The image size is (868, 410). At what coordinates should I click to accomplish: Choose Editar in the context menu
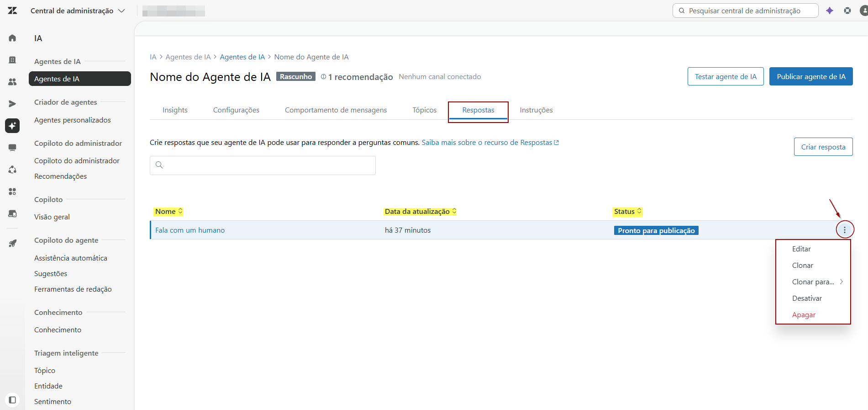813,249
